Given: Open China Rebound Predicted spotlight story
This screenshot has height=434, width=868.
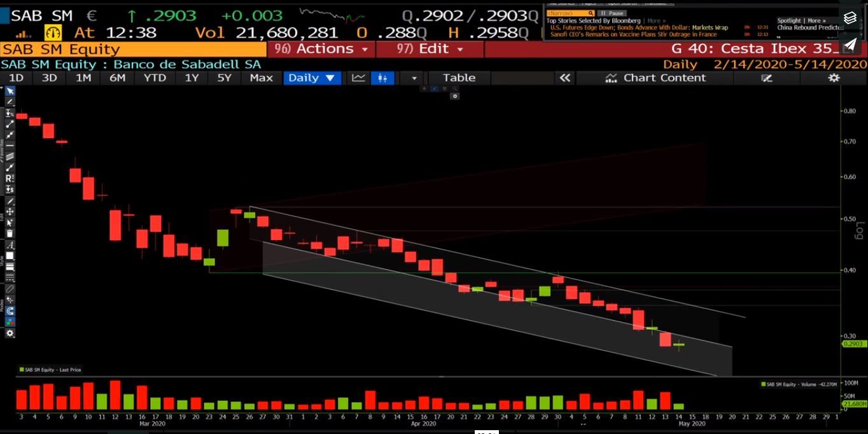Looking at the screenshot, I should [x=809, y=27].
